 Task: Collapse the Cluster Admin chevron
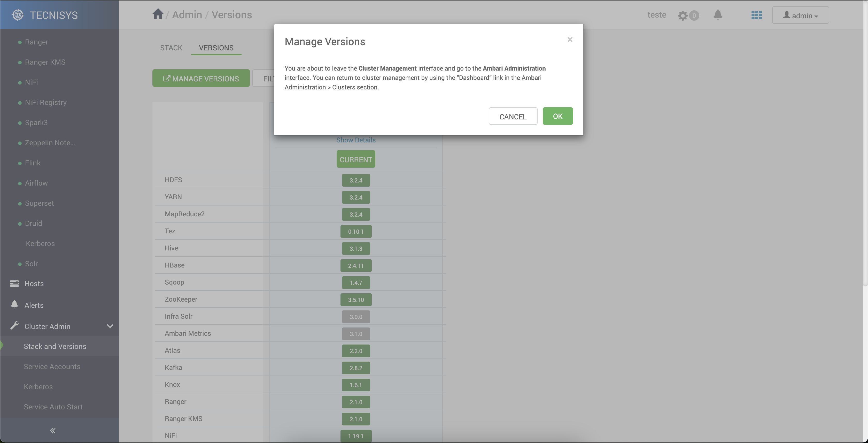(110, 326)
